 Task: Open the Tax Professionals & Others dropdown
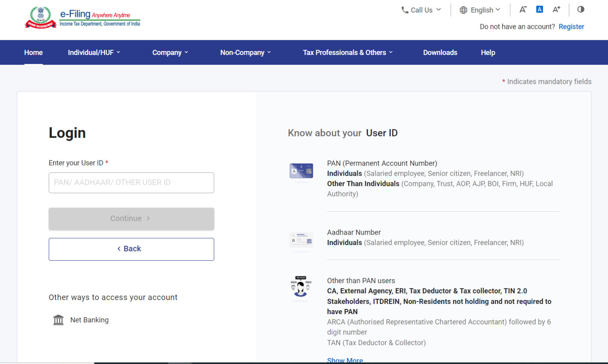[347, 52]
